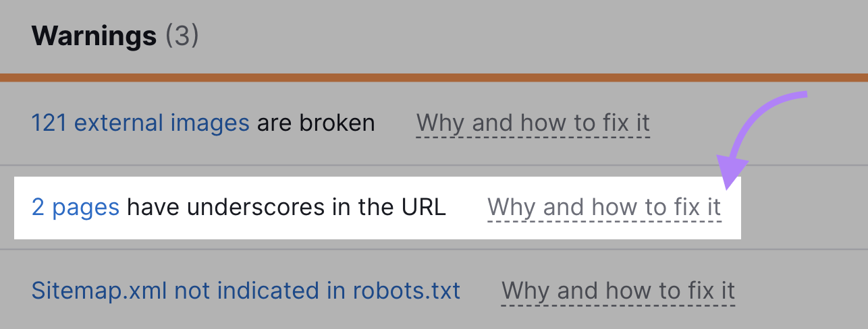Click the warnings count "(3)"

(x=182, y=35)
